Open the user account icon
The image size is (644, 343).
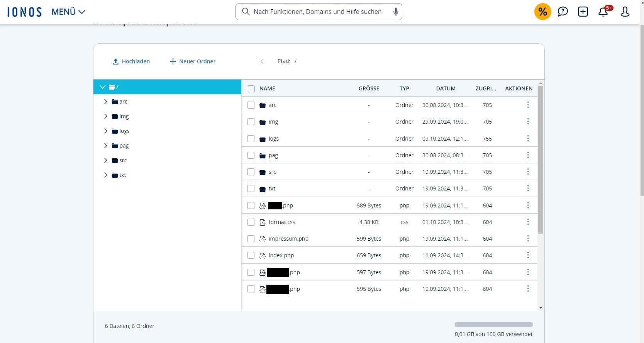[625, 12]
